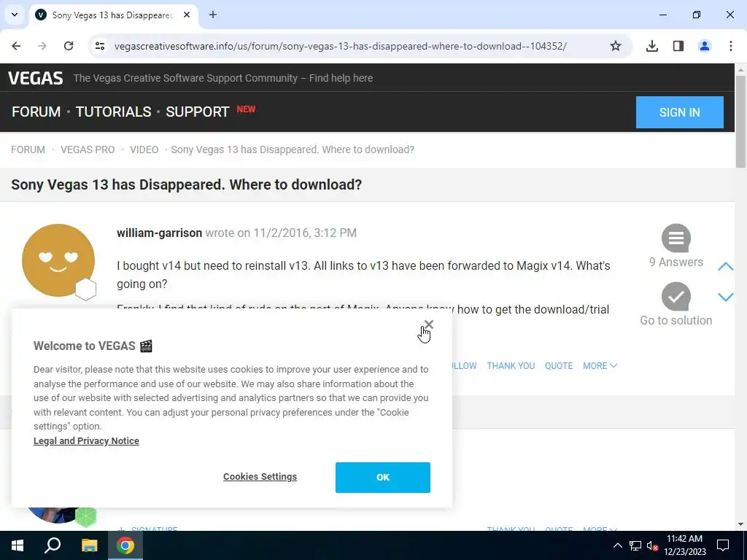Viewport: 747px width, 560px height.
Task: Close the cookie banner with X icon
Action: tap(429, 324)
